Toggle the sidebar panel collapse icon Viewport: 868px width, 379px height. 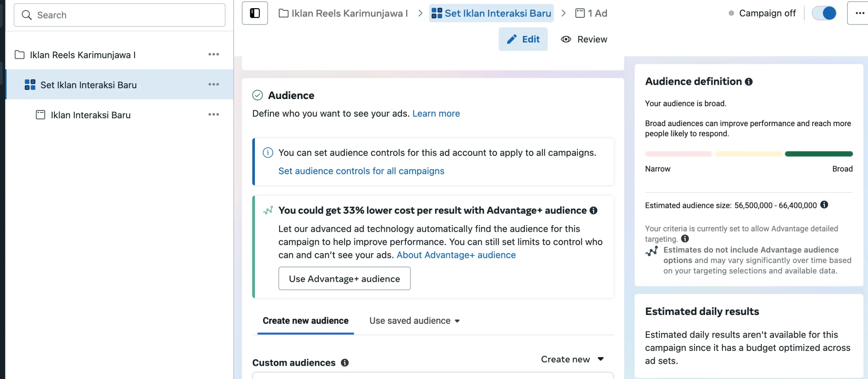click(x=255, y=13)
